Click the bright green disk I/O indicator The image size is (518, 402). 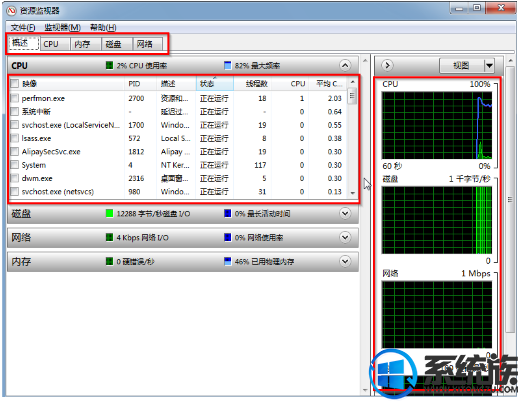109,213
